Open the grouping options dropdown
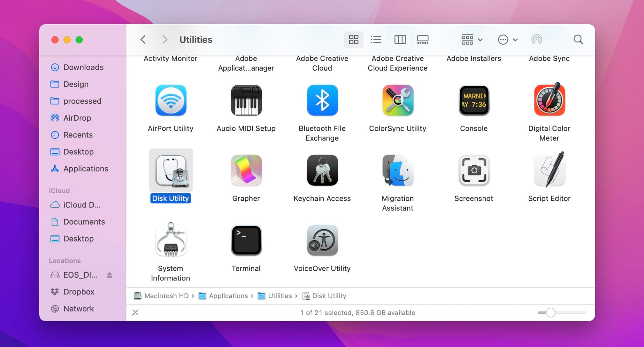Screen dimensions: 644x347 click(x=471, y=40)
